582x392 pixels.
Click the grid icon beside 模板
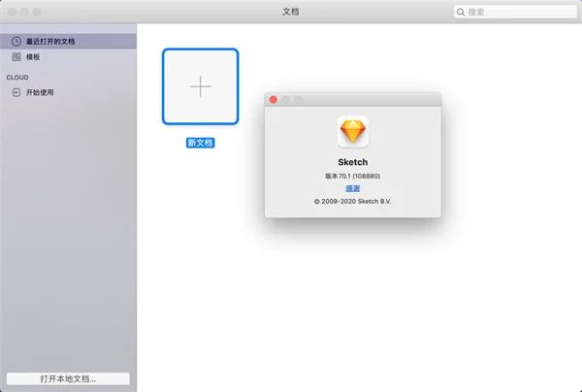click(16, 57)
